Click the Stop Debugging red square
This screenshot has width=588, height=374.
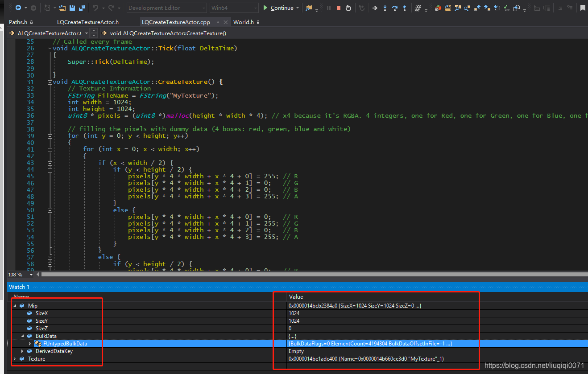point(339,8)
